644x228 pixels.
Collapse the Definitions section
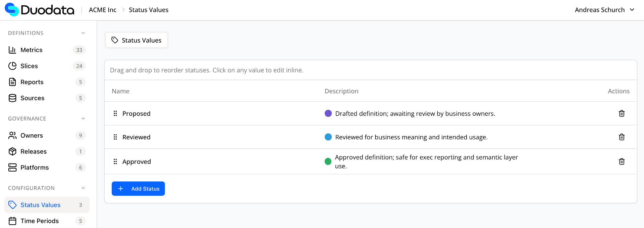tap(83, 33)
